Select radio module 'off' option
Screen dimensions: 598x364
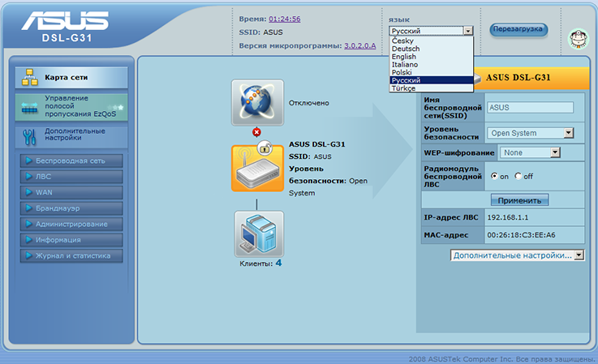click(518, 176)
